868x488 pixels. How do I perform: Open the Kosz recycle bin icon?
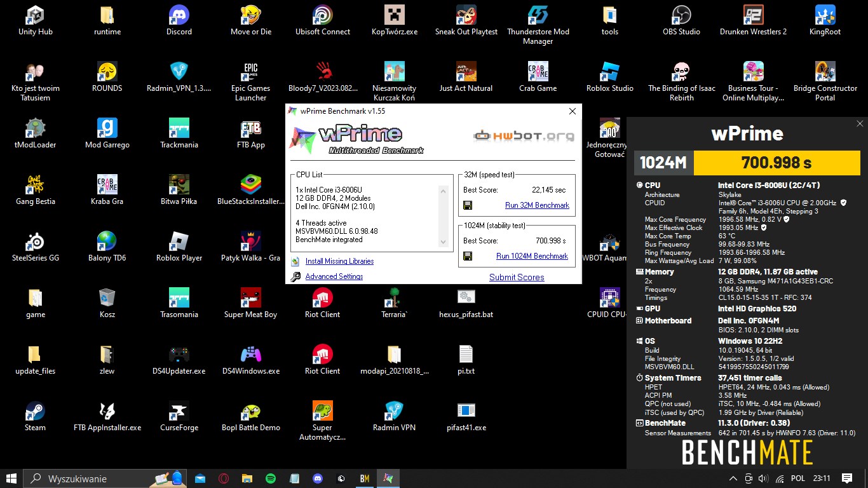[107, 303]
